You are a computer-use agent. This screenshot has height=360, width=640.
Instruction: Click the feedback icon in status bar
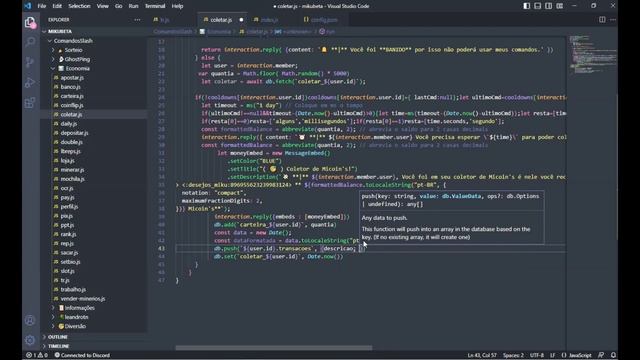tap(601, 355)
